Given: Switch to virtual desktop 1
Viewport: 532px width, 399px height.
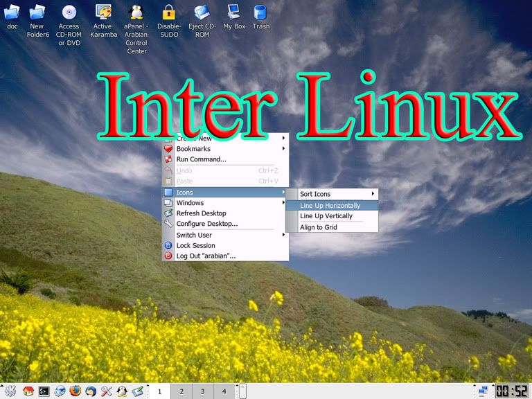Looking at the screenshot, I should pyautogui.click(x=159, y=391).
